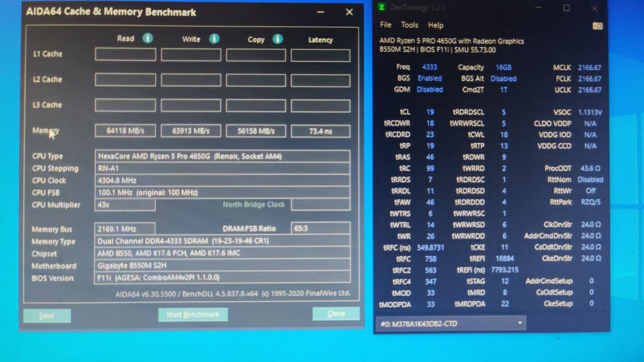Viewport: 644px width, 362px height.
Task: Click the L3 Cache Copy result field
Action: (x=256, y=105)
